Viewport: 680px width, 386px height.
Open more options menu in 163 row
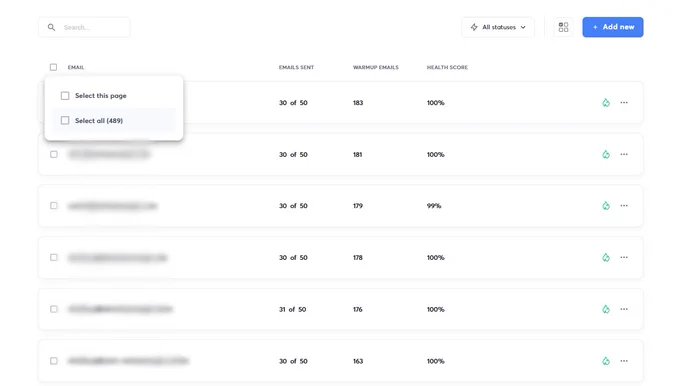tap(624, 361)
